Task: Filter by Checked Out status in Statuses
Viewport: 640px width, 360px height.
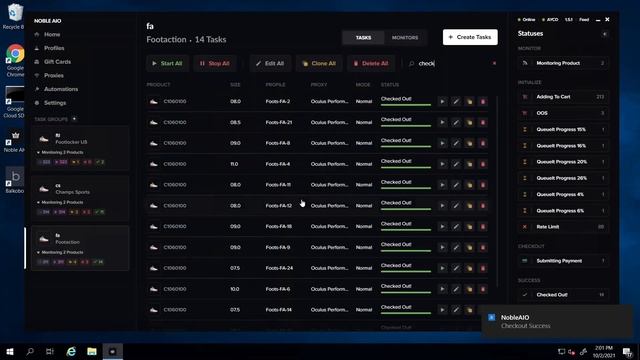Action: tap(564, 295)
